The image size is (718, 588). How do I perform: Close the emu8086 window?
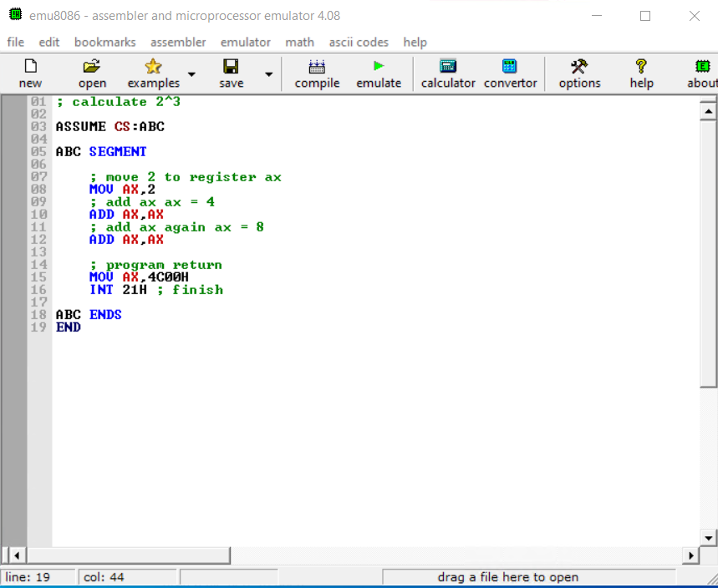pos(695,16)
